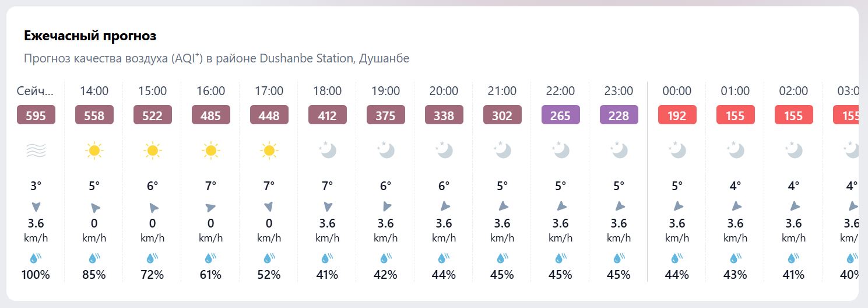This screenshot has height=308, width=868.
Task: Click the 7° temperature at 16:00
Action: [x=210, y=186]
